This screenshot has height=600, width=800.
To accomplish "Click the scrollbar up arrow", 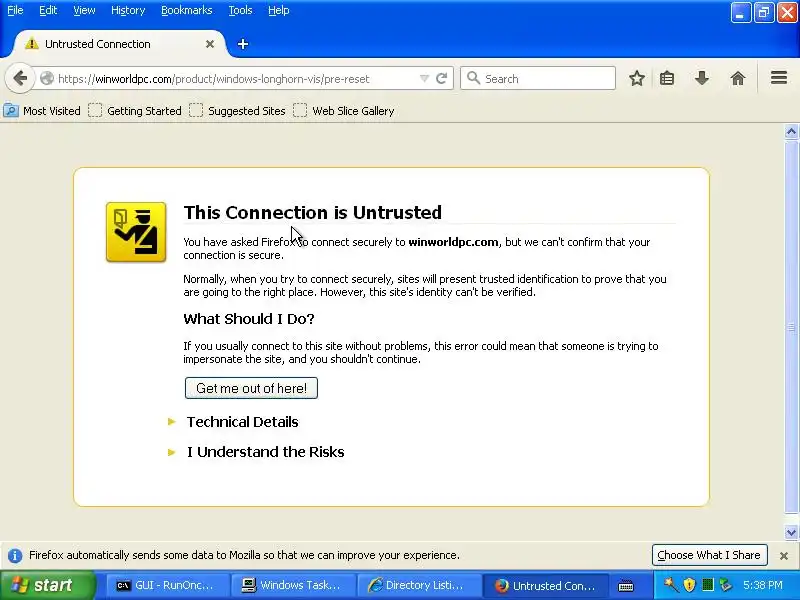I will tap(791, 132).
